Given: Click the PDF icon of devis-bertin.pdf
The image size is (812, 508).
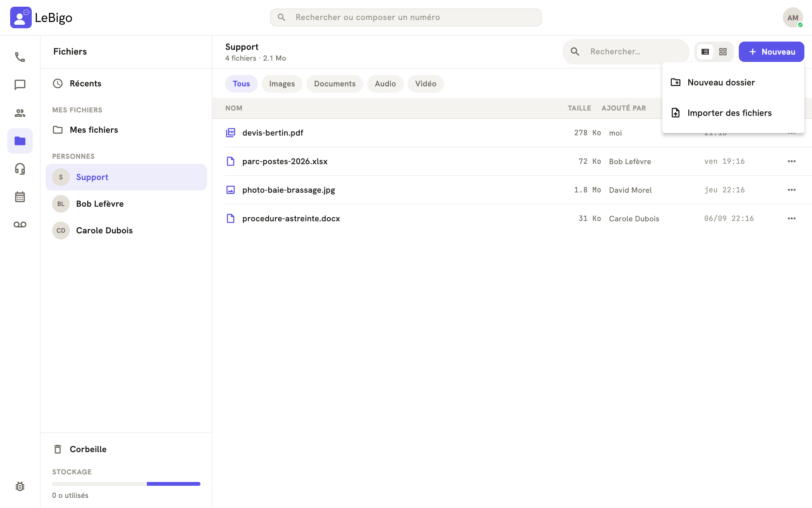Looking at the screenshot, I should click(231, 133).
